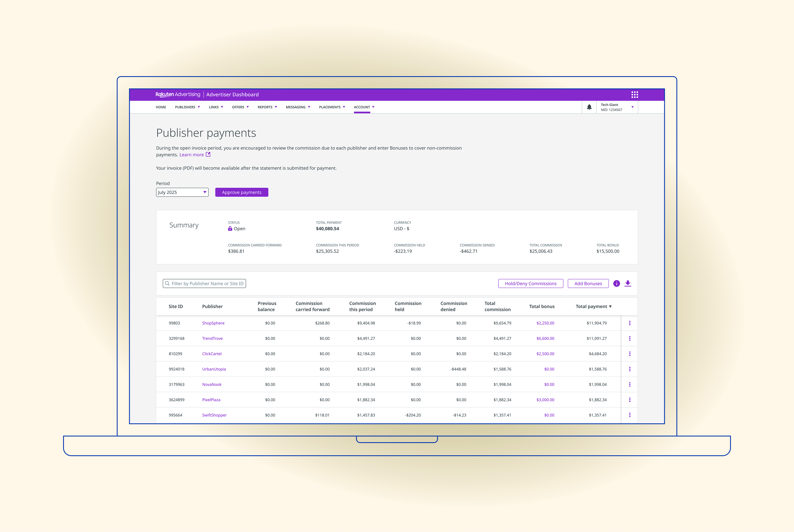Open the Period dropdown showing July 2025
Image resolution: width=794 pixels, height=532 pixels.
click(x=182, y=192)
